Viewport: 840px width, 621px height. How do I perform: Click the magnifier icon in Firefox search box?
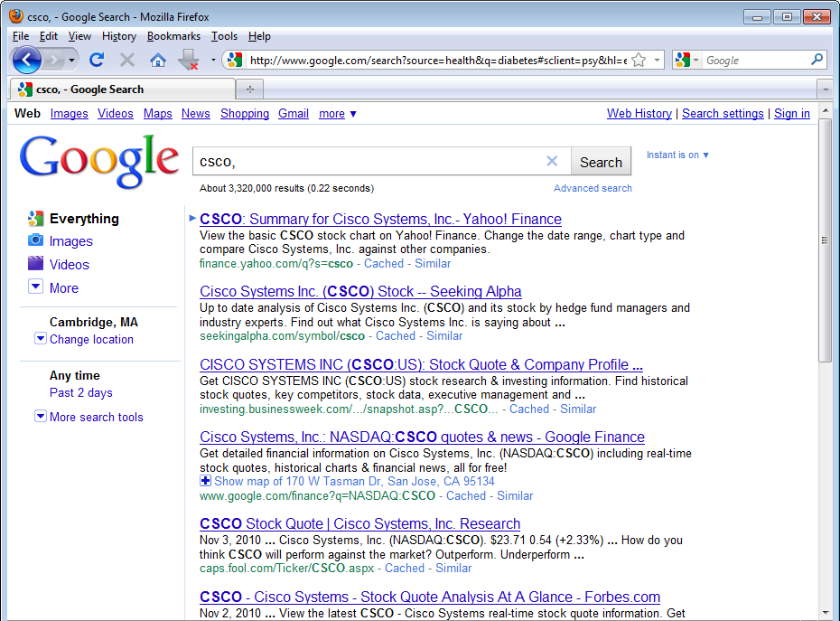click(x=817, y=60)
